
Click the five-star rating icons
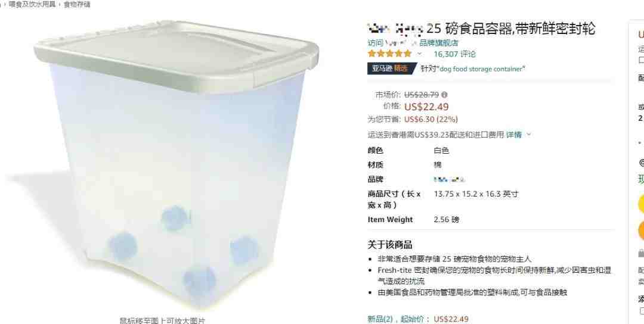(x=389, y=54)
